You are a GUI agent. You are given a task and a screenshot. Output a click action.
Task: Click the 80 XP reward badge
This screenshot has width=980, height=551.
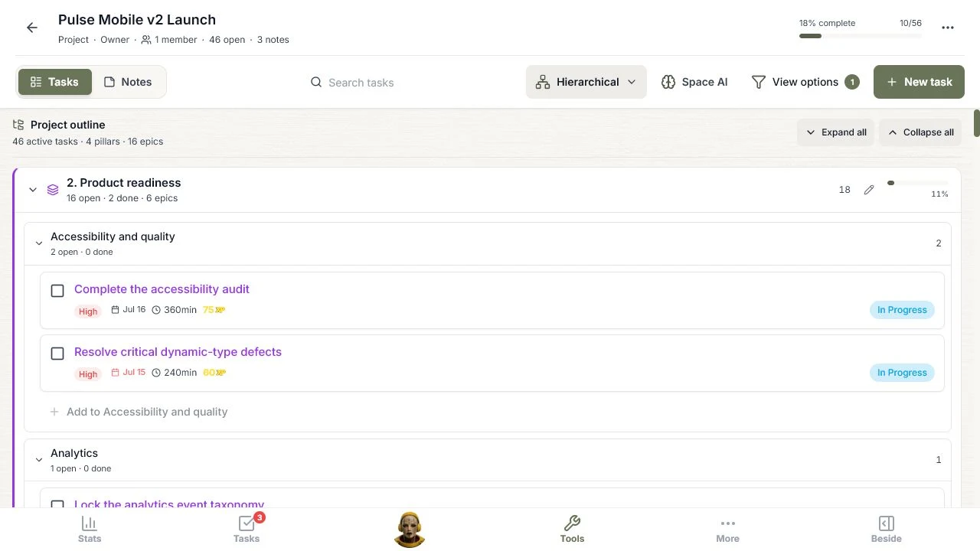214,373
